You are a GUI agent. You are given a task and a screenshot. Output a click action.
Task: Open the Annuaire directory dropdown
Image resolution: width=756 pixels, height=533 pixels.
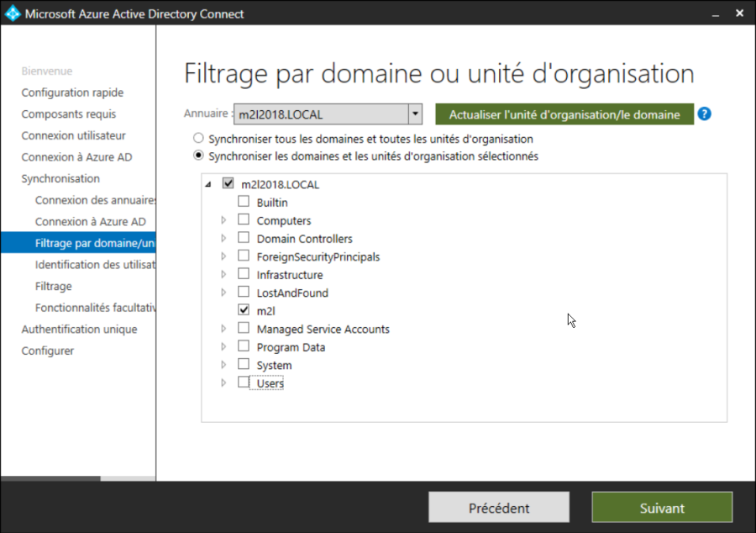click(415, 114)
